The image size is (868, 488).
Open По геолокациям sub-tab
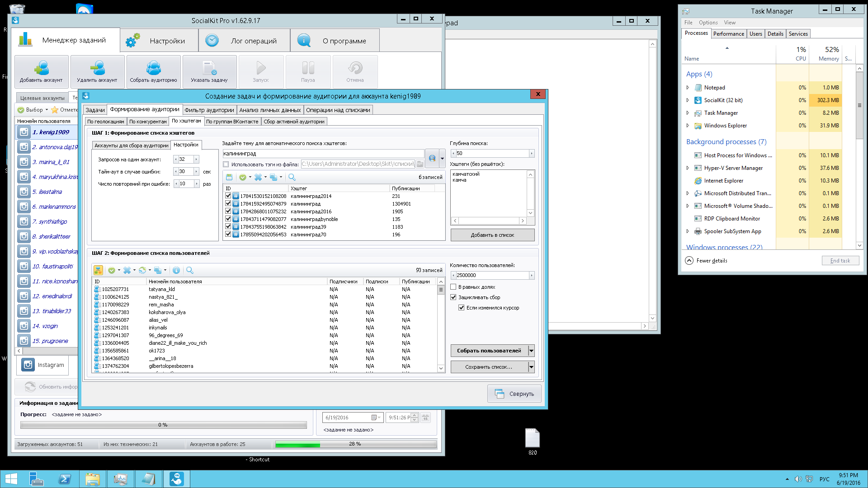[x=105, y=122]
